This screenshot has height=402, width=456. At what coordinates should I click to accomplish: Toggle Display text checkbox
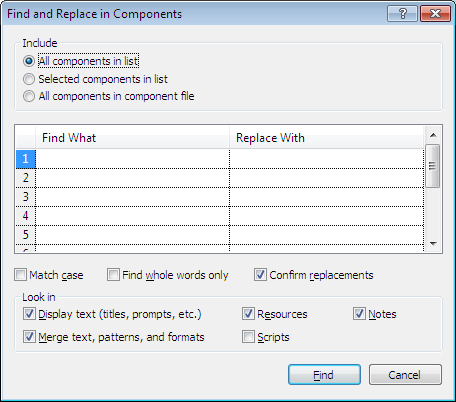click(29, 314)
